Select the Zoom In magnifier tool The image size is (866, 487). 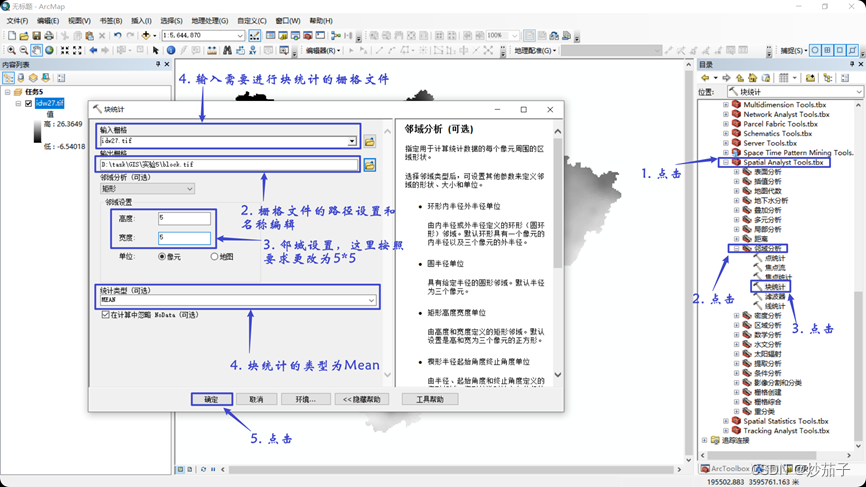point(12,50)
